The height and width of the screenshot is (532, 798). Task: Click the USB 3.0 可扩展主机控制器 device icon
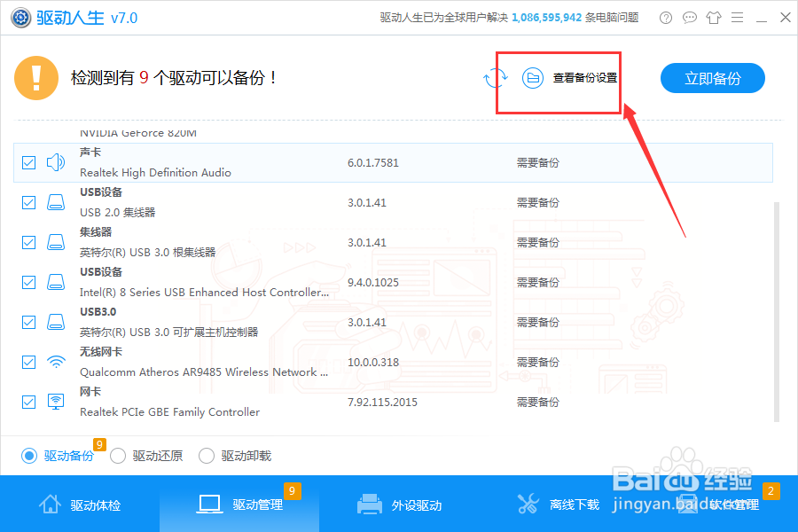(x=56, y=322)
